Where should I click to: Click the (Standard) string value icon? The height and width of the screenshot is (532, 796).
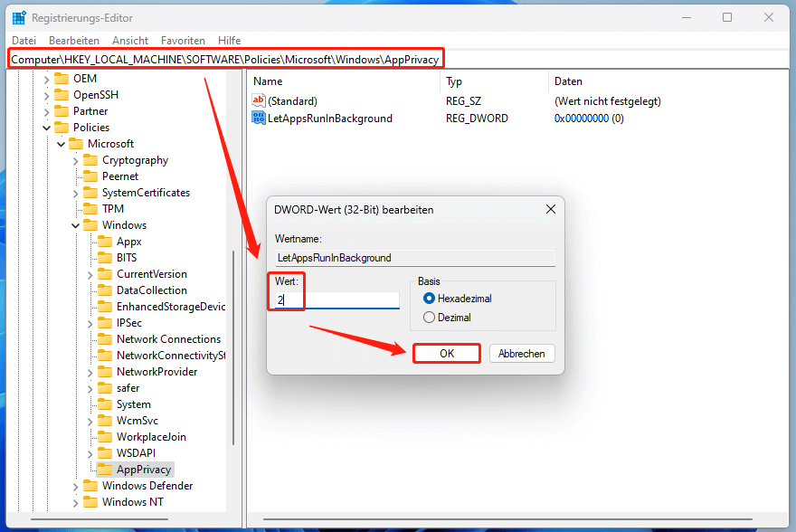pos(259,100)
